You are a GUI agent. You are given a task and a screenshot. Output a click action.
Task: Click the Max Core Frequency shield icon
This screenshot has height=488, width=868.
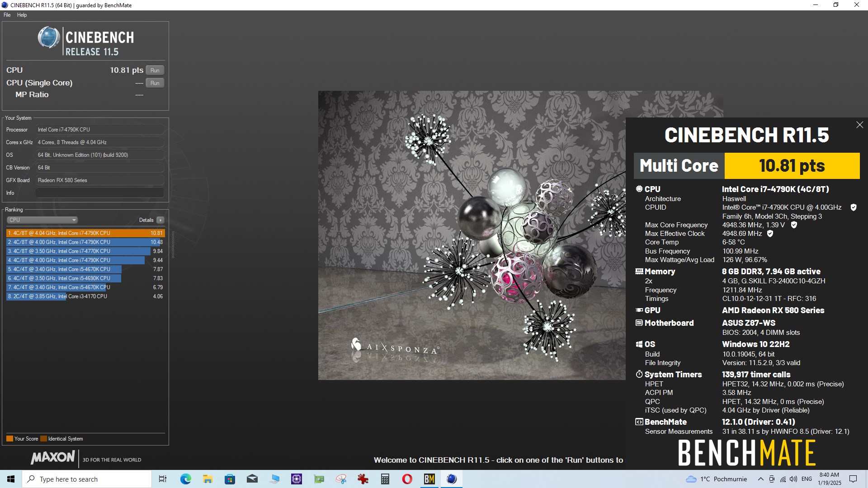pyautogui.click(x=794, y=225)
